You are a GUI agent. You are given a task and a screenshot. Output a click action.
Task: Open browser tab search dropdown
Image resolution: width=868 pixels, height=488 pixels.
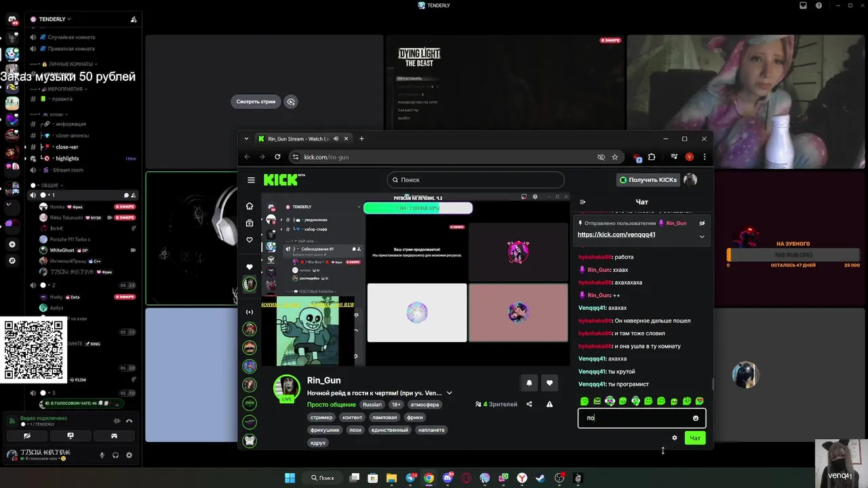coord(246,138)
